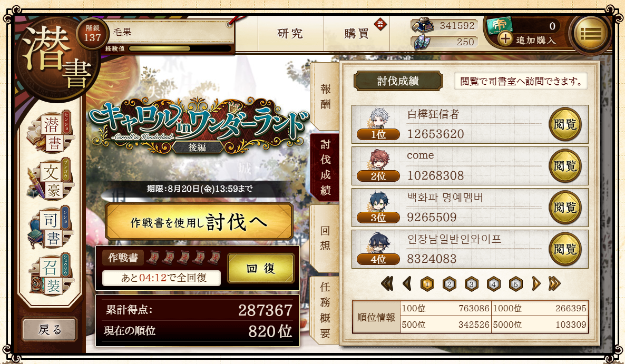Go to next ranking page arrow
625x364 pixels.
536,283
